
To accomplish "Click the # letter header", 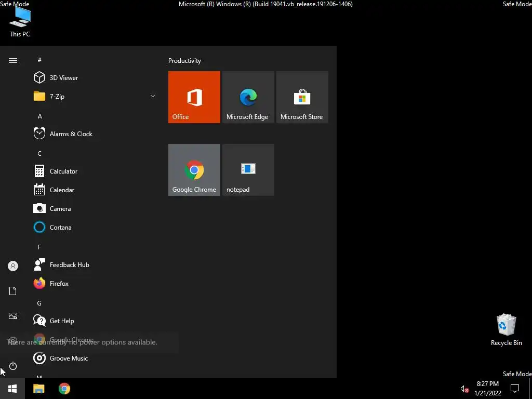I will (39, 60).
